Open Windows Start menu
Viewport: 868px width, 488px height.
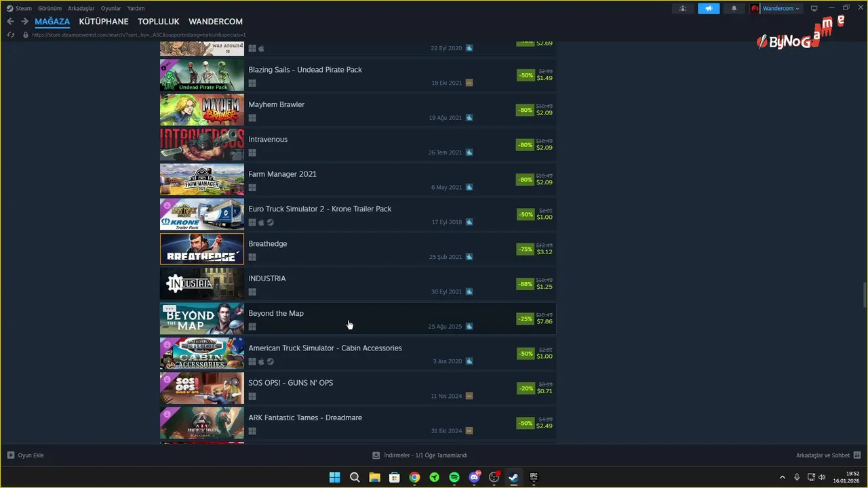coord(334,477)
